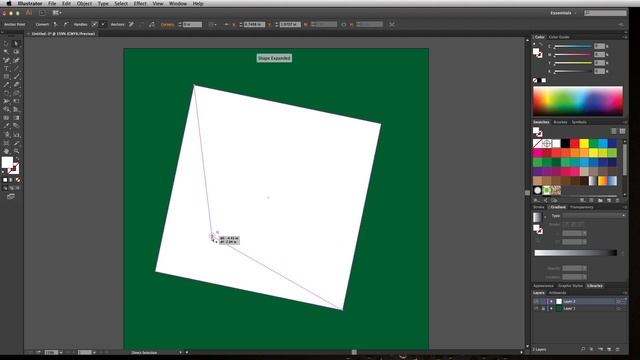Image resolution: width=640 pixels, height=360 pixels.
Task: Select the Direct Selection tool
Action: tap(16, 44)
